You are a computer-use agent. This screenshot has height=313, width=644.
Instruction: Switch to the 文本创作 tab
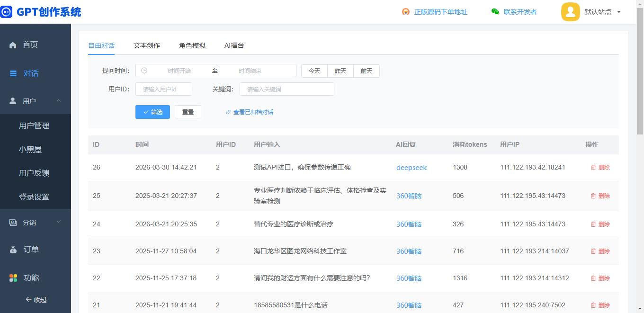147,45
